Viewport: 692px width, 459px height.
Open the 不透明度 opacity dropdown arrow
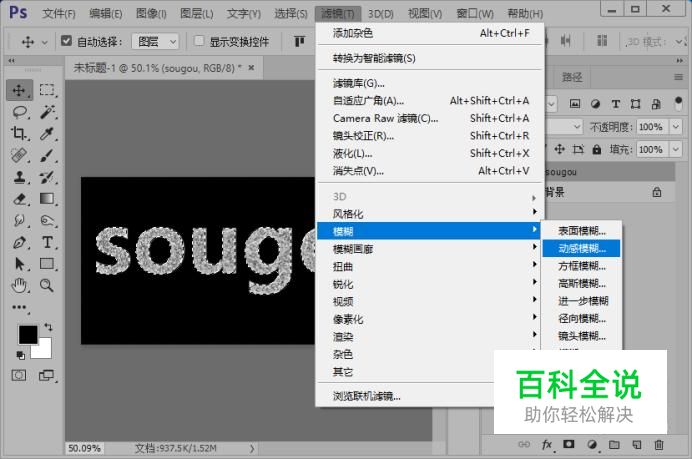[x=676, y=127]
